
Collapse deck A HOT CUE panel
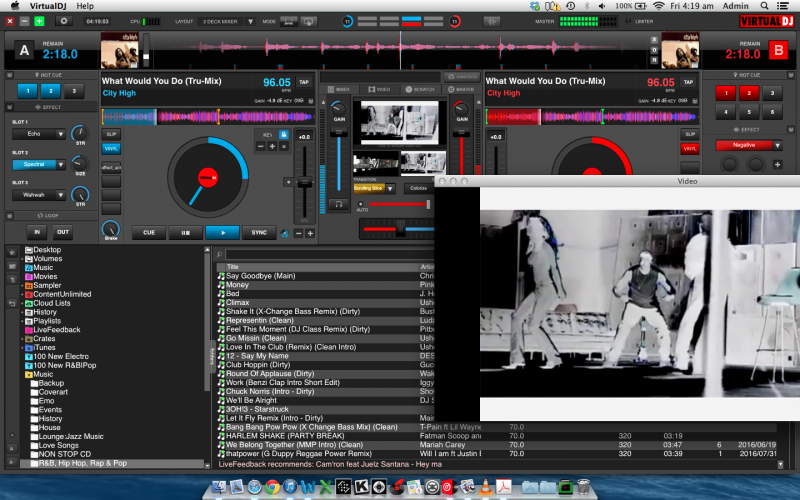[9, 75]
